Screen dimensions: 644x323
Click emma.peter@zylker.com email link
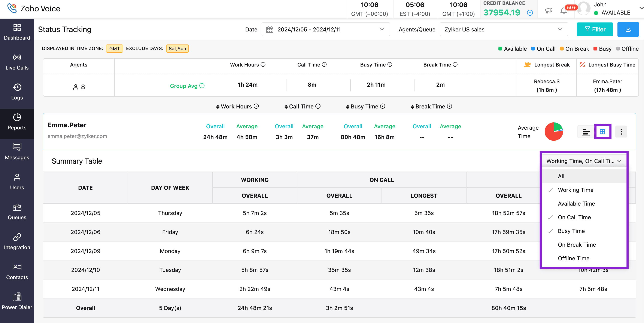point(77,136)
